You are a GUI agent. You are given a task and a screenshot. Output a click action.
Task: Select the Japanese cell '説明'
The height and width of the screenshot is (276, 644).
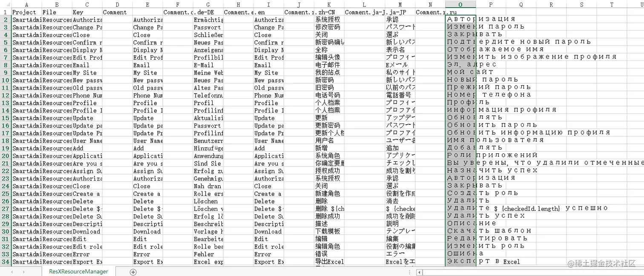point(400,224)
